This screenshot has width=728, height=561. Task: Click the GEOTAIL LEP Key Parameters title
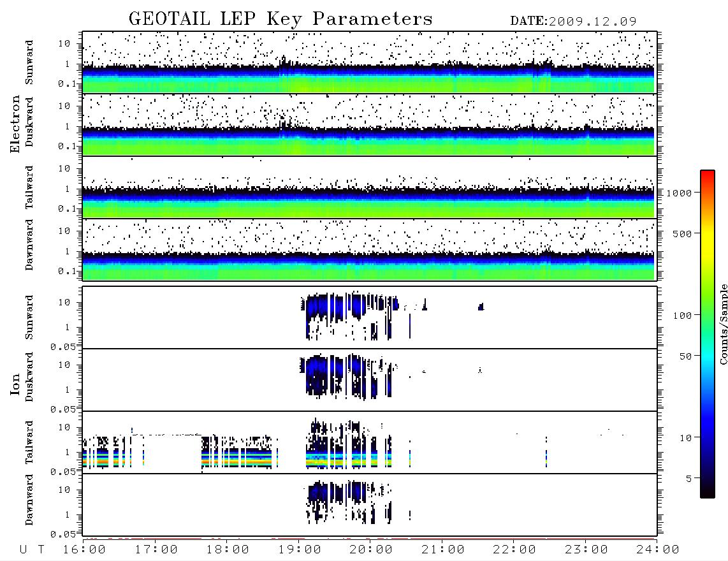click(x=280, y=19)
